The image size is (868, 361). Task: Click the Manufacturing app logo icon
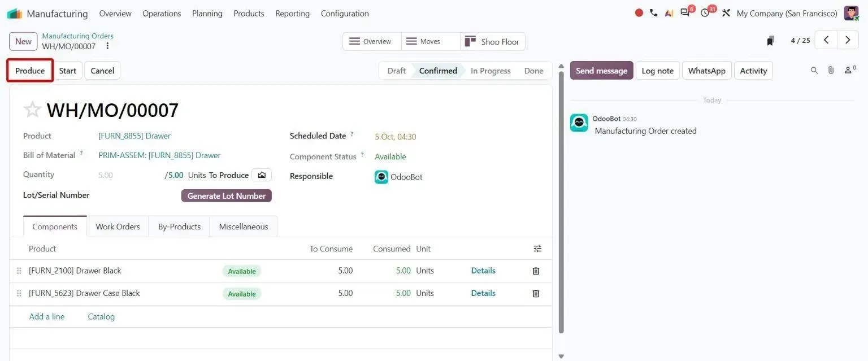point(15,14)
